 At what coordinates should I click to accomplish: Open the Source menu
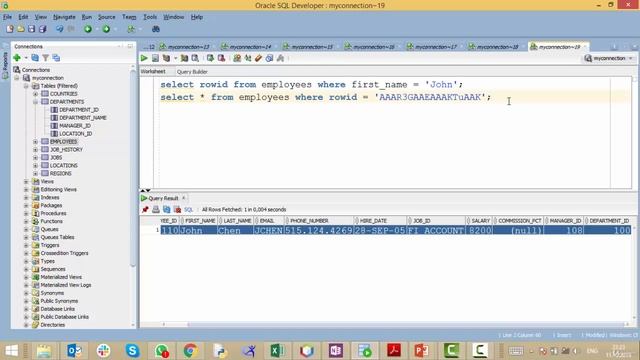tap(107, 17)
